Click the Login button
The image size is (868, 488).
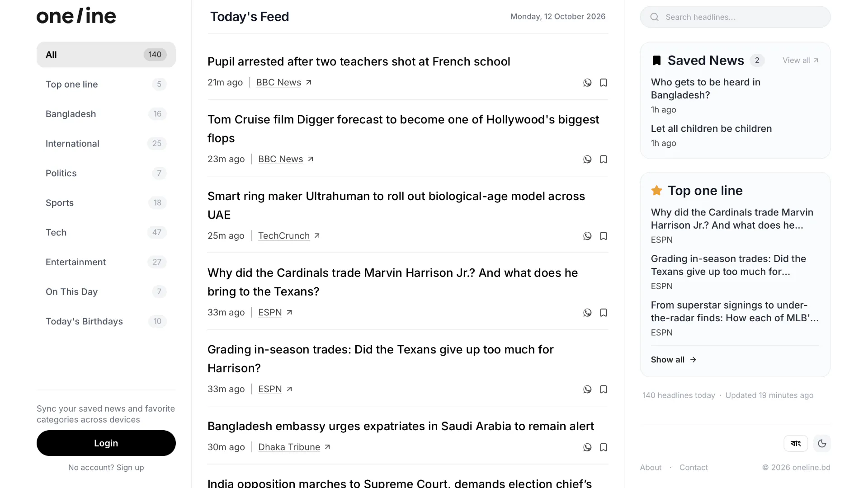(x=106, y=443)
